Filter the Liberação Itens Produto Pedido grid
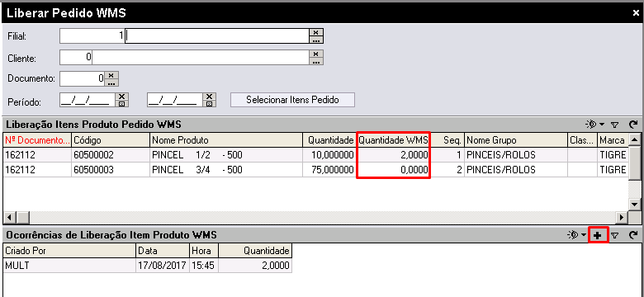 click(614, 125)
